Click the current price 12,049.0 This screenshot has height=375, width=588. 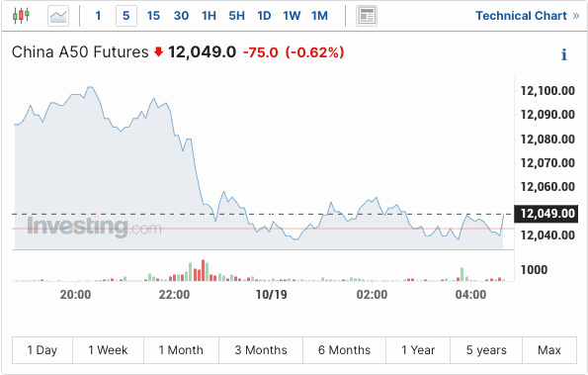(203, 51)
